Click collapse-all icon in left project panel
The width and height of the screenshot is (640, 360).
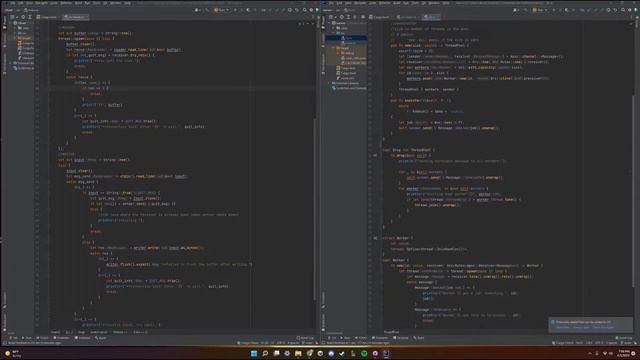point(30,17)
